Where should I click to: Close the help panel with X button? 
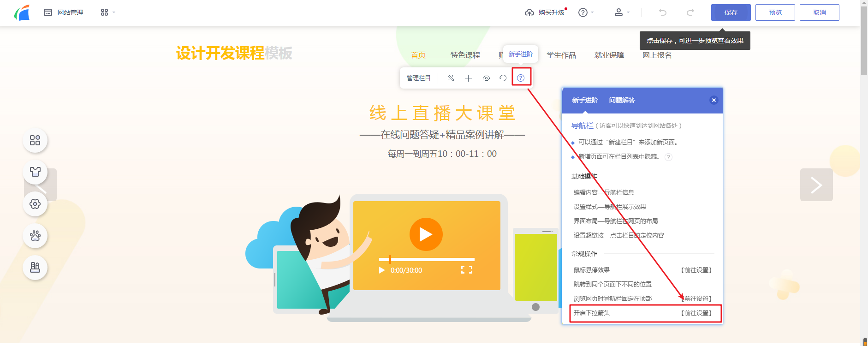click(713, 100)
